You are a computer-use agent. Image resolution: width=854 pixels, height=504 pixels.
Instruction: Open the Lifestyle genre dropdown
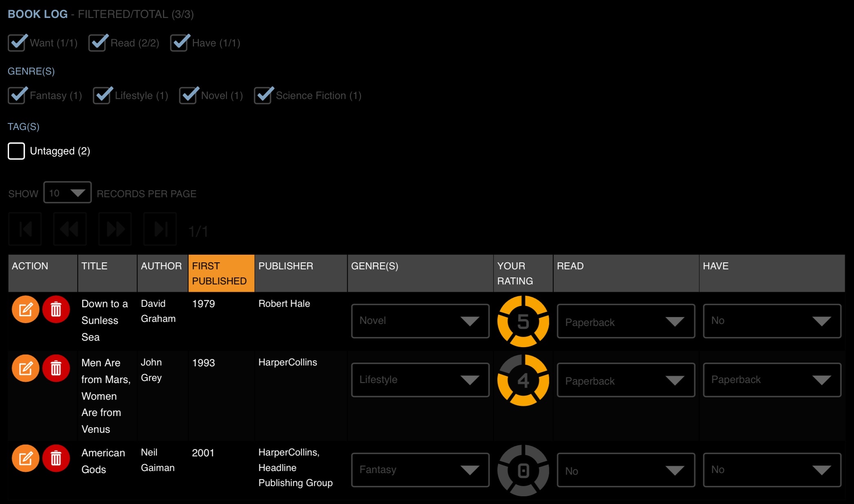click(420, 380)
